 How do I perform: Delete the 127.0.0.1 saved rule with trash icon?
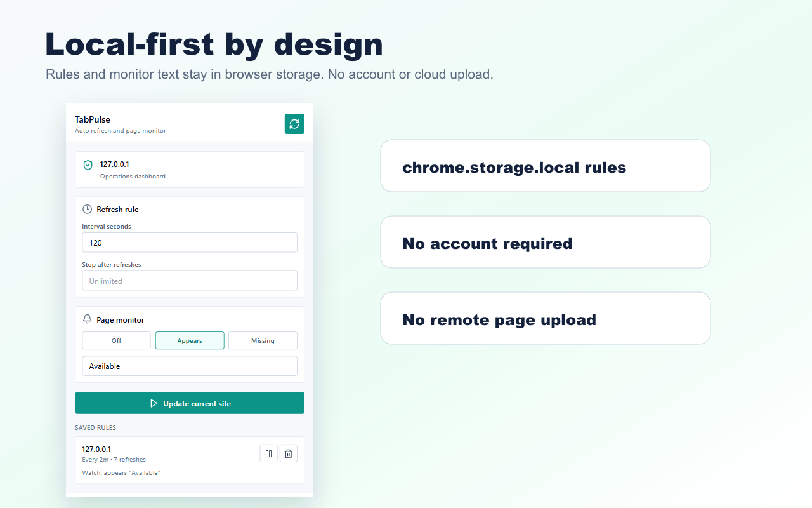[288, 453]
